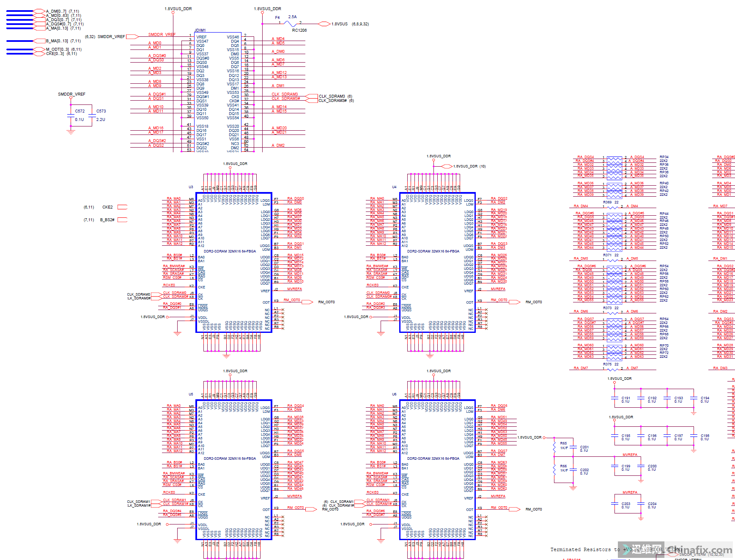Click the C573 capacitor designator

[101, 111]
